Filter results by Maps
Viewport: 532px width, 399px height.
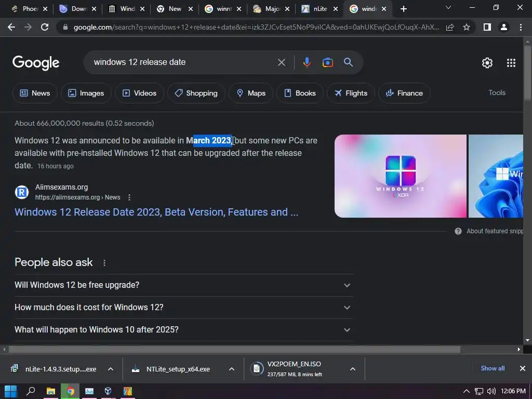[x=251, y=94]
